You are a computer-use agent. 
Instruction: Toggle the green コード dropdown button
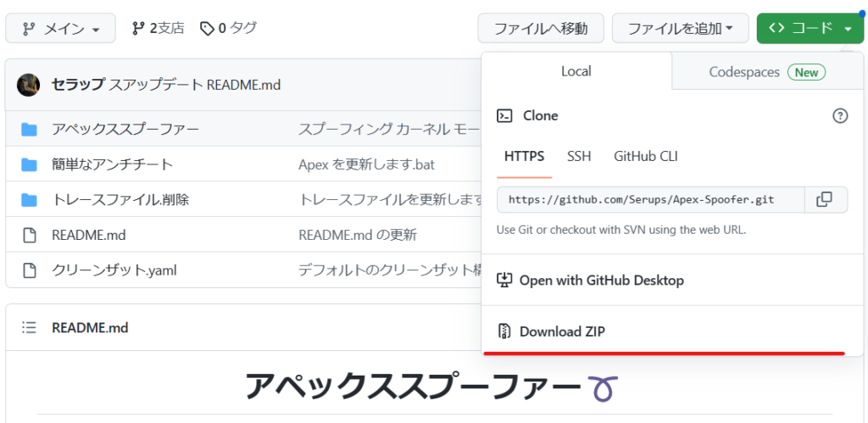click(810, 28)
